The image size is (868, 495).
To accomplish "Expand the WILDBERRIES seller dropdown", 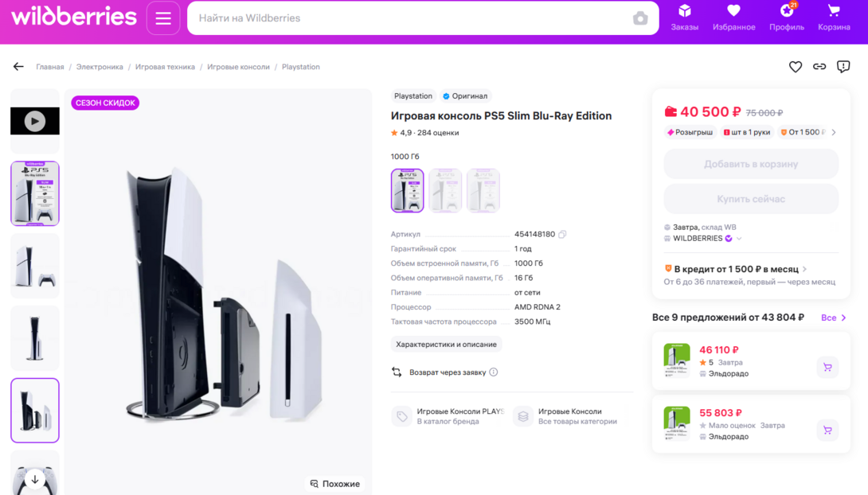I will [x=739, y=239].
